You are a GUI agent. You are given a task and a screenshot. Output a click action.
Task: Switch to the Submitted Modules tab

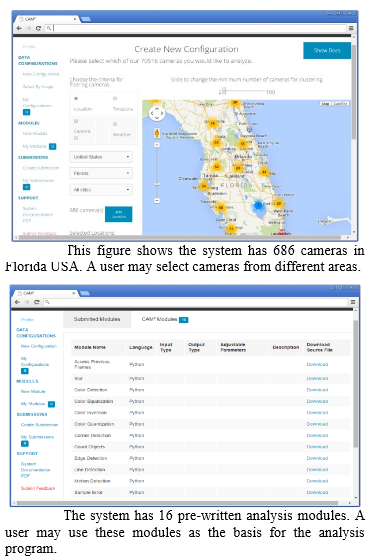point(97,319)
